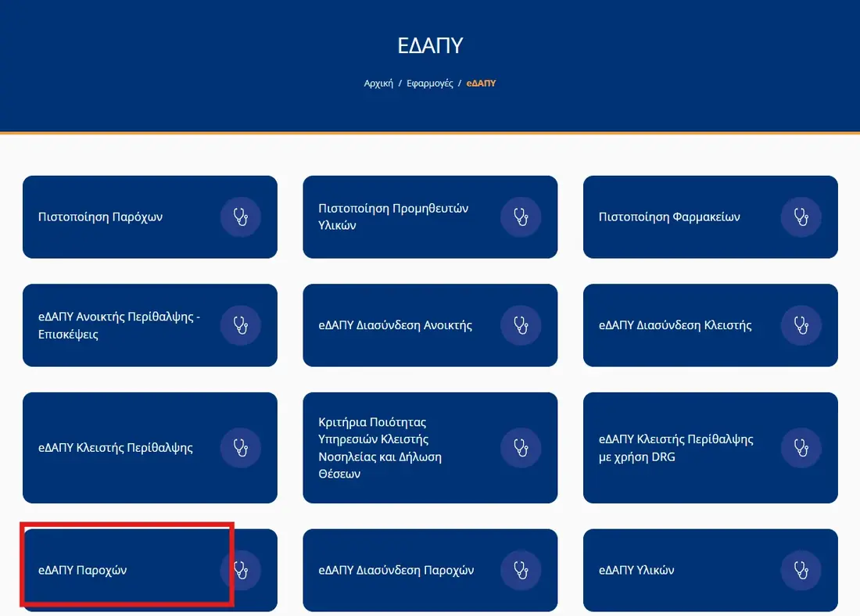Screen dimensions: 860x616
Task: Open the εΔΑΠΥ Διασύνδεση Κλειστής card
Action: tap(710, 324)
